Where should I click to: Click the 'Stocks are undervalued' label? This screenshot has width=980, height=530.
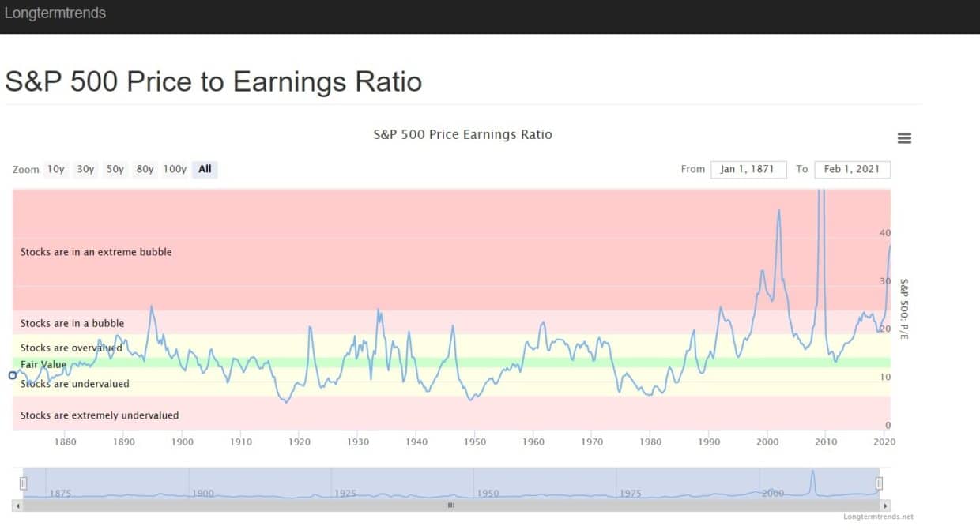coord(74,384)
